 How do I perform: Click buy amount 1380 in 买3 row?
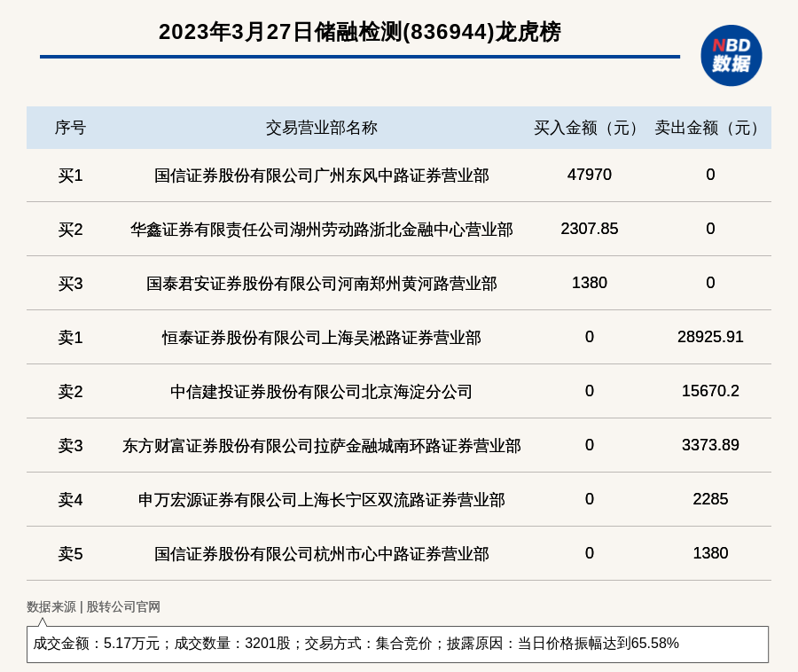tap(590, 282)
